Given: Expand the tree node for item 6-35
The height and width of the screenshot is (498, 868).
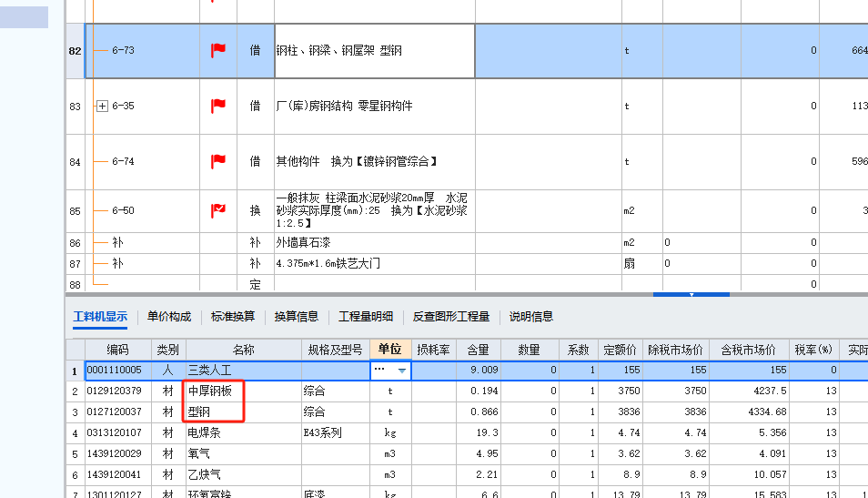Looking at the screenshot, I should [102, 106].
